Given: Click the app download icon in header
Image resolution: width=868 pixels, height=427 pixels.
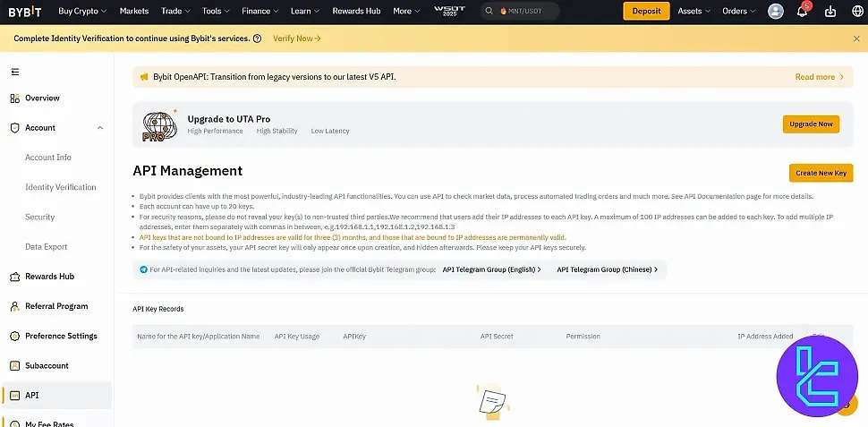Looking at the screenshot, I should pyautogui.click(x=830, y=12).
